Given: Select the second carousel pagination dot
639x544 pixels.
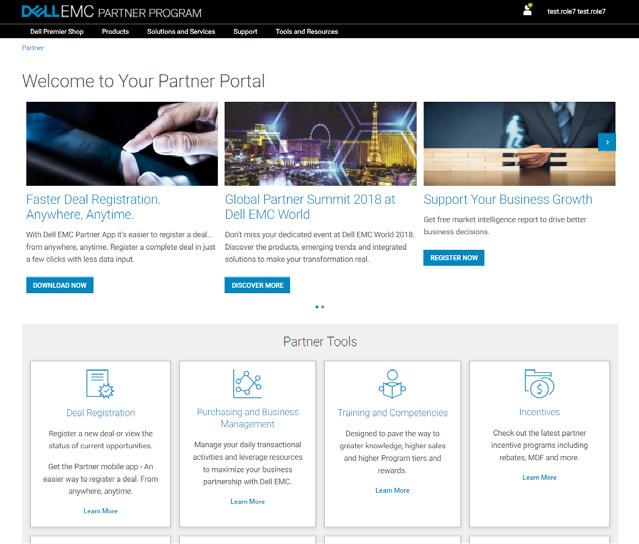Looking at the screenshot, I should (x=323, y=307).
